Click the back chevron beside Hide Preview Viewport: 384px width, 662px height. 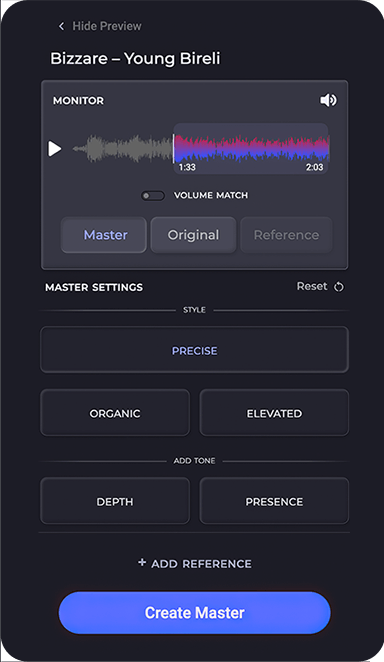point(62,26)
